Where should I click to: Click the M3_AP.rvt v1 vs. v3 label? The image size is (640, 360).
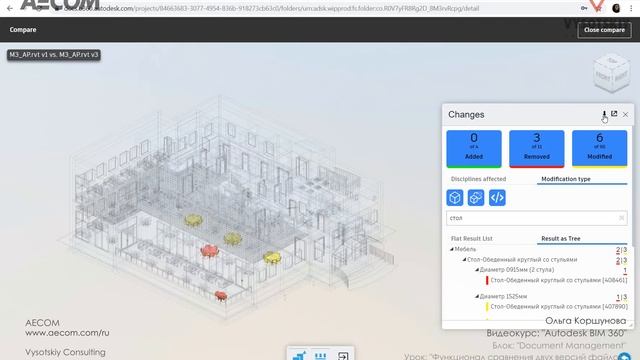tap(54, 55)
